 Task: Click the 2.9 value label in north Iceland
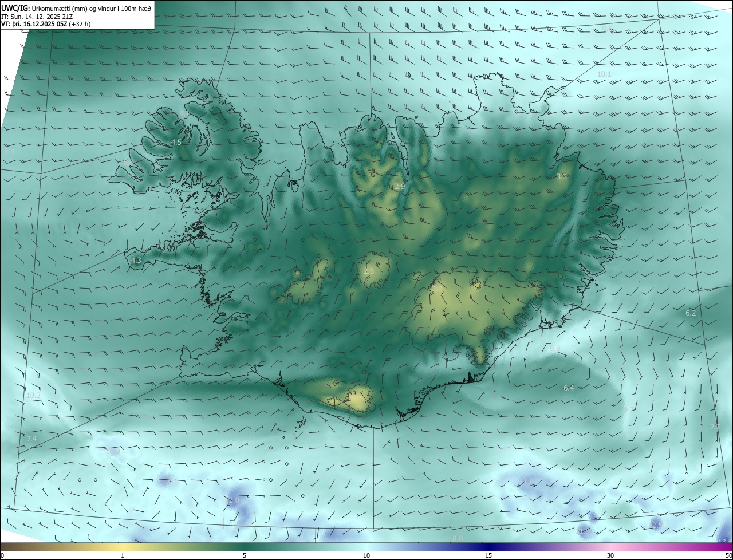400,187
